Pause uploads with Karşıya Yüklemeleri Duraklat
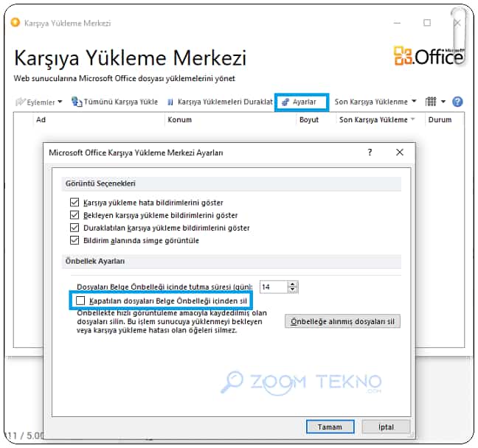Image resolution: width=478 pixels, height=448 pixels. coord(220,102)
